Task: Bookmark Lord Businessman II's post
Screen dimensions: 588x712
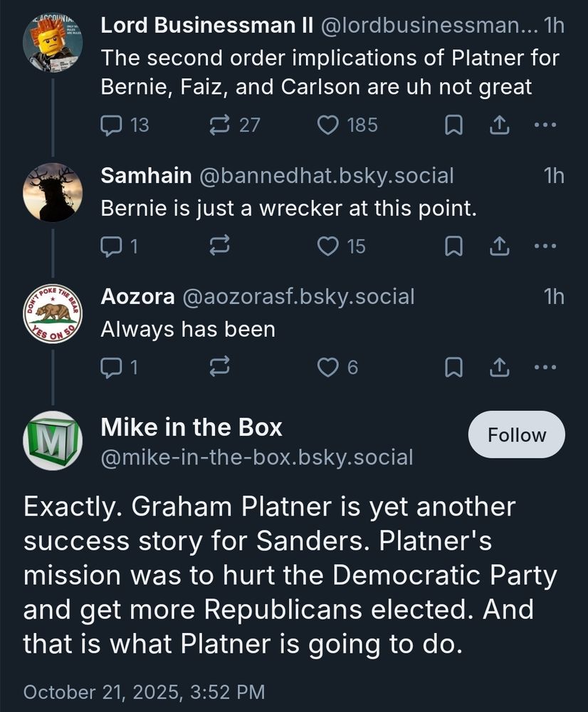Action: (x=453, y=125)
